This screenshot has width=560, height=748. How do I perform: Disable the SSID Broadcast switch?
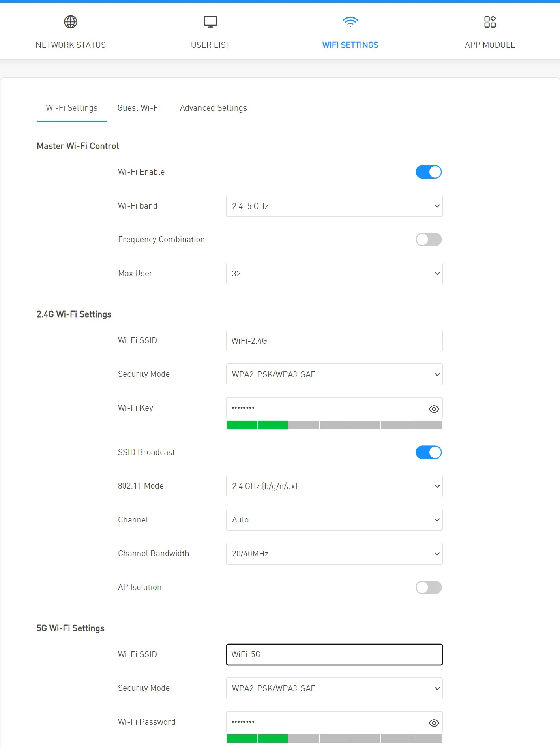click(429, 453)
